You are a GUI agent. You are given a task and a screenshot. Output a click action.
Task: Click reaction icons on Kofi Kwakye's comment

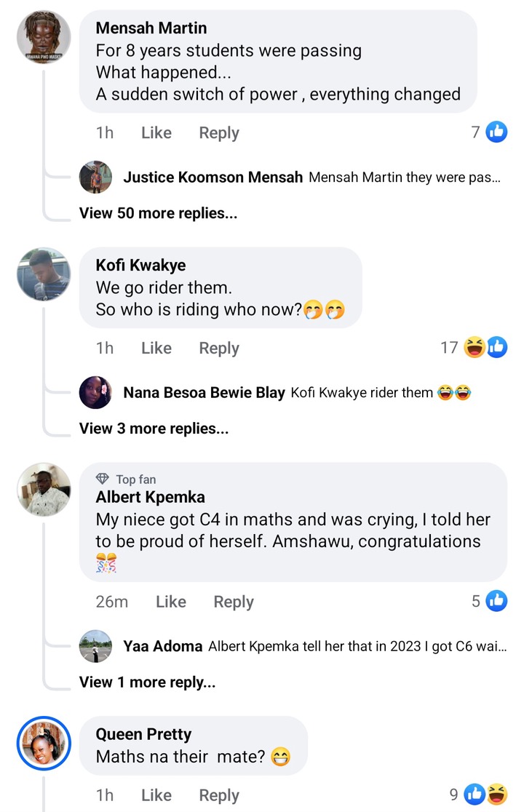tap(485, 348)
